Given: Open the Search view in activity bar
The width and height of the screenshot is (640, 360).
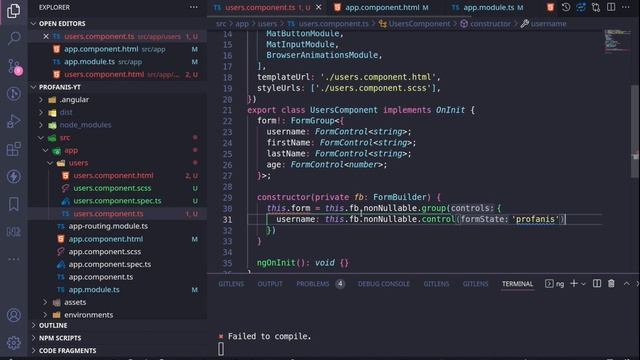Looking at the screenshot, I should (13, 38).
